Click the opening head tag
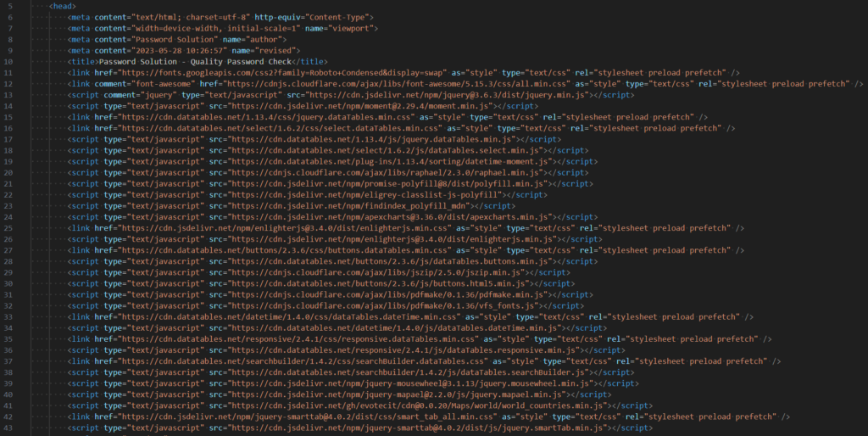Image resolution: width=868 pixels, height=436 pixels. 63,7
